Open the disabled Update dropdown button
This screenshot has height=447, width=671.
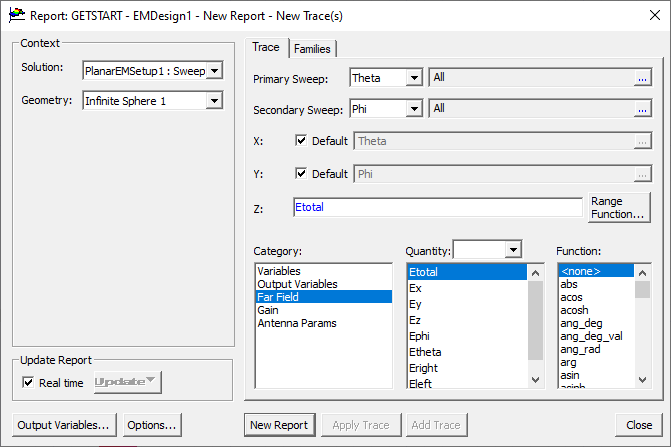coord(128,382)
